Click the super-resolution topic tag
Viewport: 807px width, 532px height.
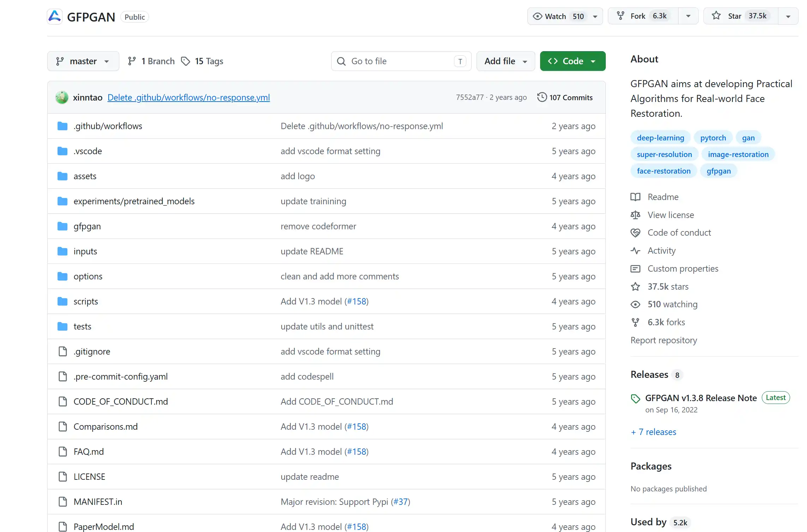[x=664, y=154]
